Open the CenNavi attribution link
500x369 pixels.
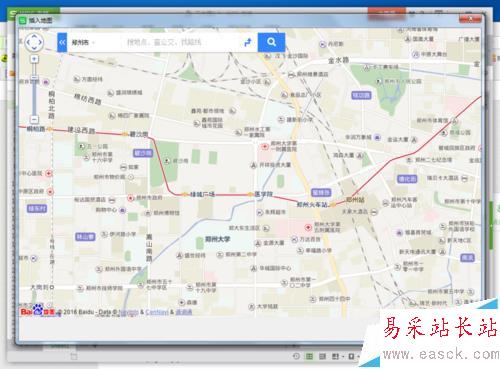(x=157, y=312)
